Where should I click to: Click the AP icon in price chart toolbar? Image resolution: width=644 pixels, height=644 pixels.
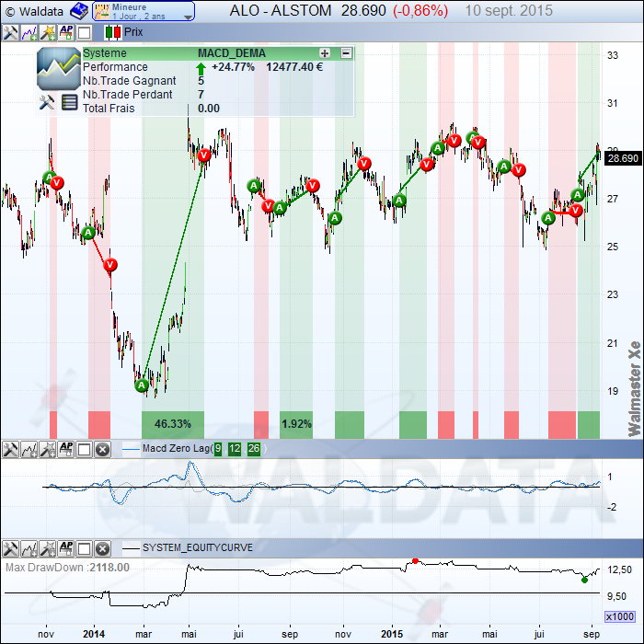point(66,32)
